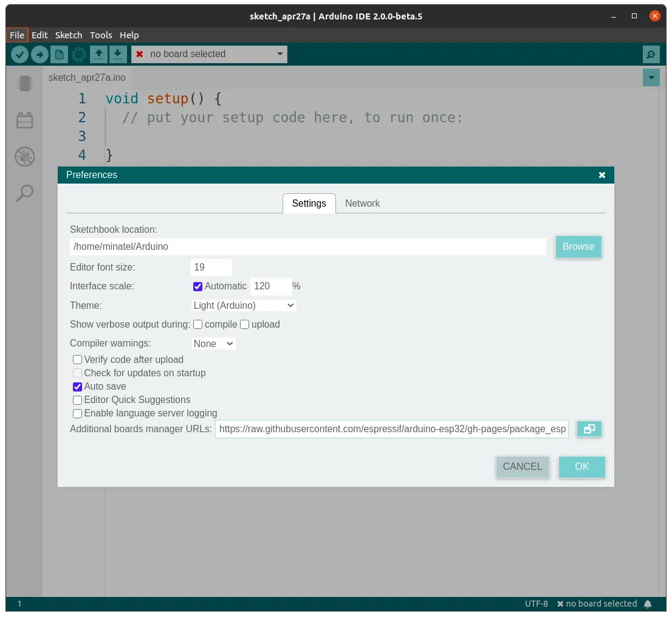The image size is (672, 617).
Task: Uncheck Automatic interface scale
Action: [197, 286]
